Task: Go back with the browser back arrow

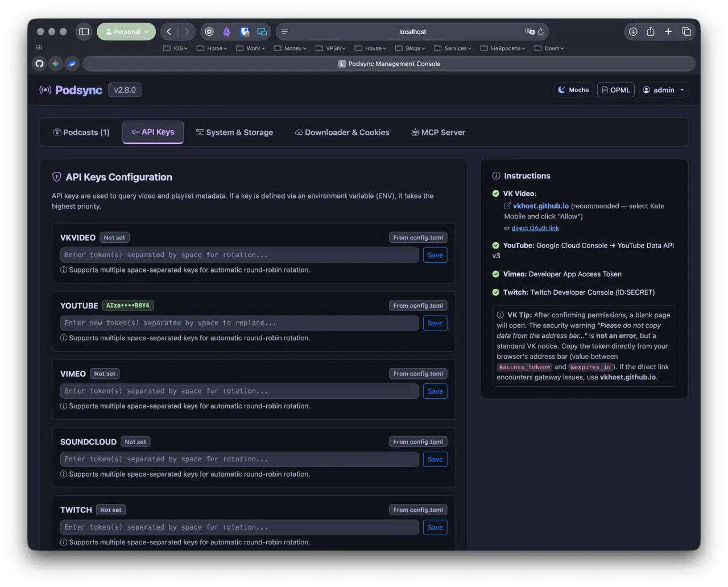Action: click(169, 32)
